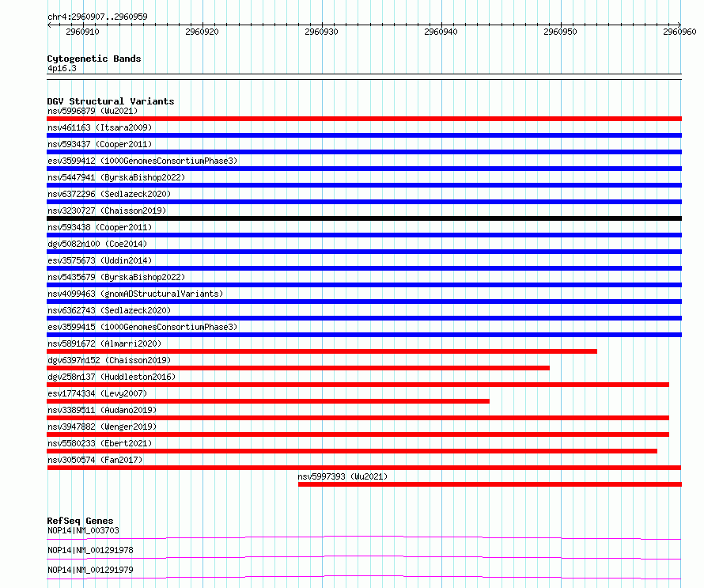The height and width of the screenshot is (588, 704).
Task: Select dgv258n137 (Huddleston2016) label
Action: click(112, 377)
